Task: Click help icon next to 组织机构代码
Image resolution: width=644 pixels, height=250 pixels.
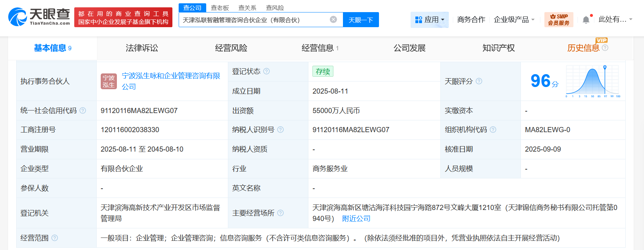Action: pos(493,130)
